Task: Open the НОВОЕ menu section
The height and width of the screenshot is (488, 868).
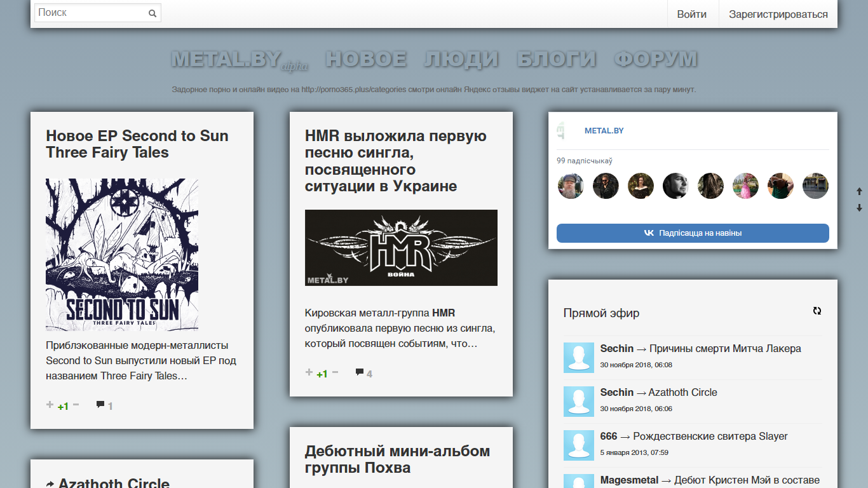Action: [x=366, y=59]
